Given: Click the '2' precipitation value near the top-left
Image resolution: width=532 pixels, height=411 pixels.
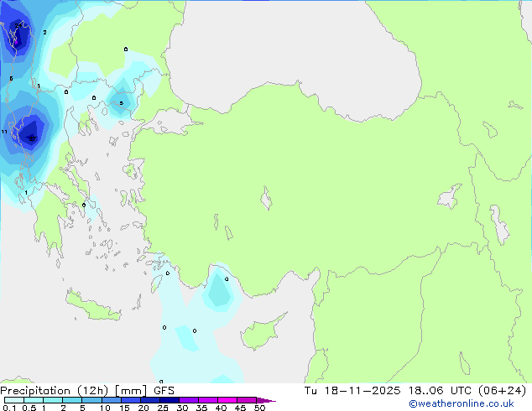Looking at the screenshot, I should (x=44, y=32).
